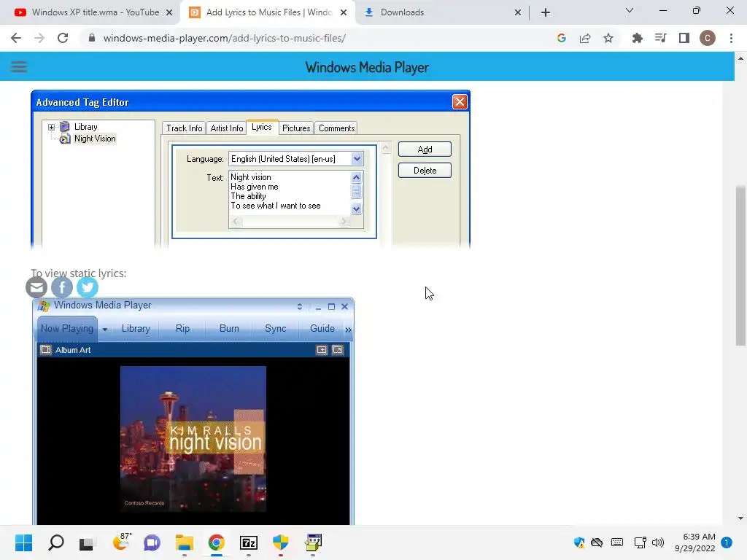747x560 pixels.
Task: Click the Album Art panel icon
Action: 46,350
